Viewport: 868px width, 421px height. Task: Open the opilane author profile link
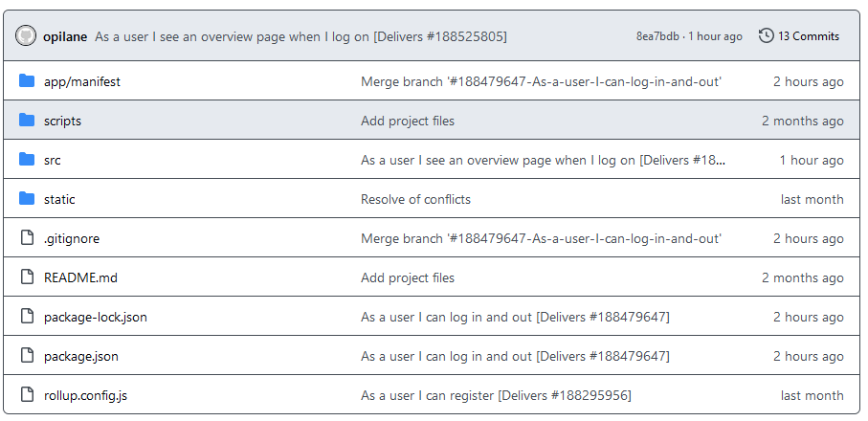click(x=65, y=37)
